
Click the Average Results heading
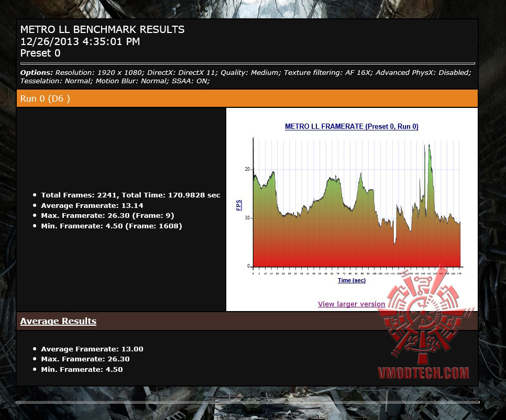click(x=58, y=322)
